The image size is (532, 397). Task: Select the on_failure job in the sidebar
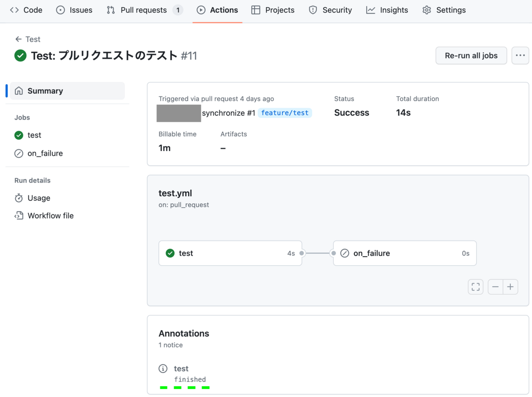pos(46,153)
